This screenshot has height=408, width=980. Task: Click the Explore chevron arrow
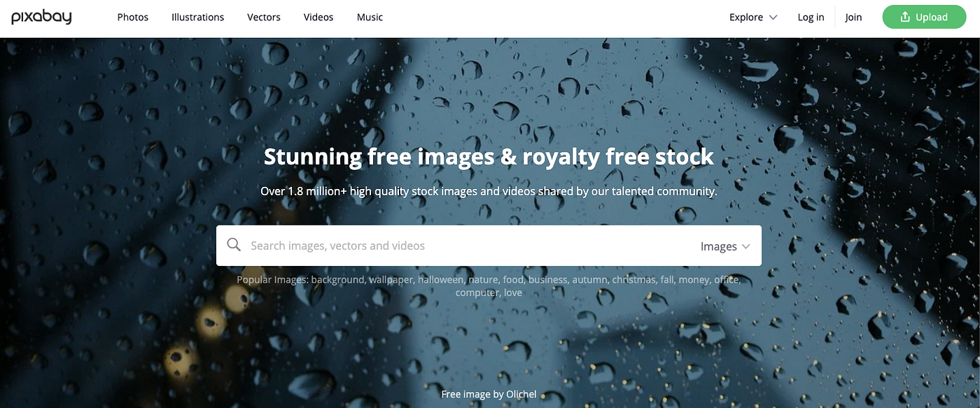(773, 17)
